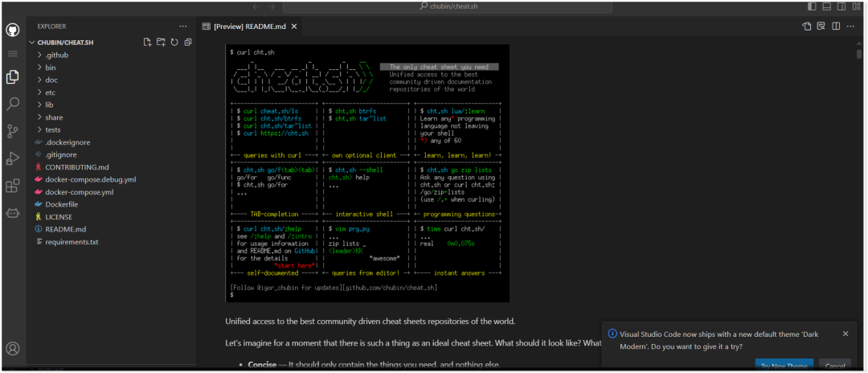Dismiss the theme notification with X

tap(845, 334)
